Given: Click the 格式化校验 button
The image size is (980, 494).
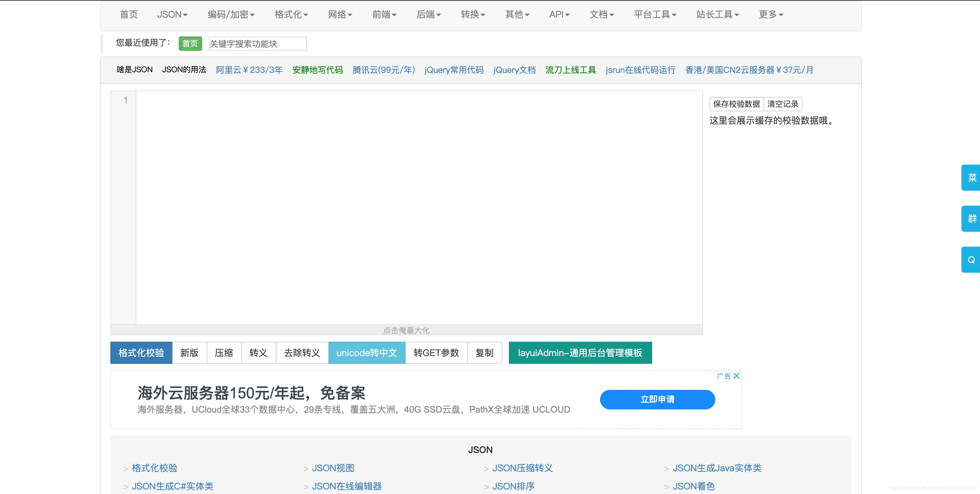Looking at the screenshot, I should (141, 352).
